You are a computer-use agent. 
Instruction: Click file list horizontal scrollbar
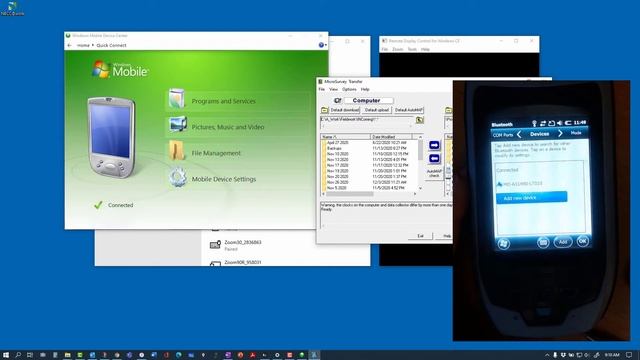tap(369, 194)
